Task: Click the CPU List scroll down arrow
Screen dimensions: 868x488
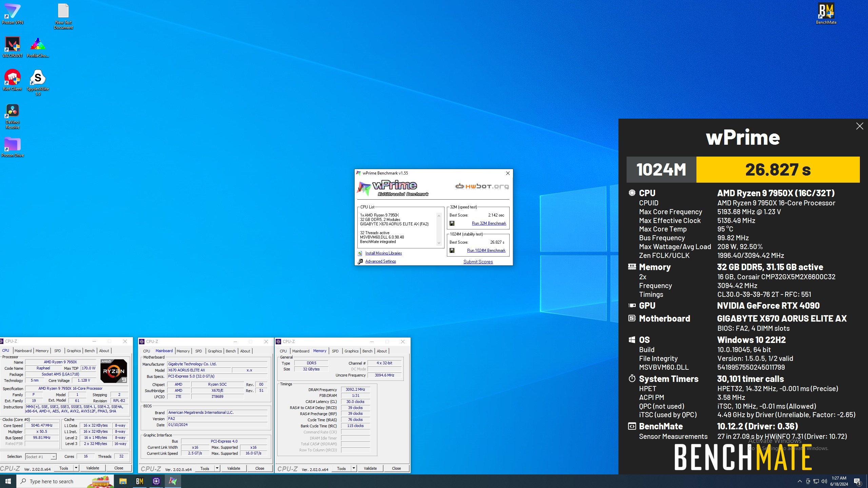Action: 439,243
